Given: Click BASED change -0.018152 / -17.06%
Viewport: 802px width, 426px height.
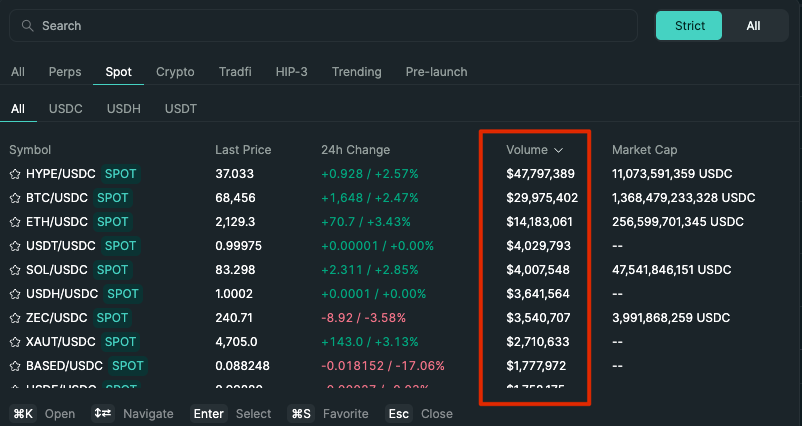Looking at the screenshot, I should coord(383,366).
